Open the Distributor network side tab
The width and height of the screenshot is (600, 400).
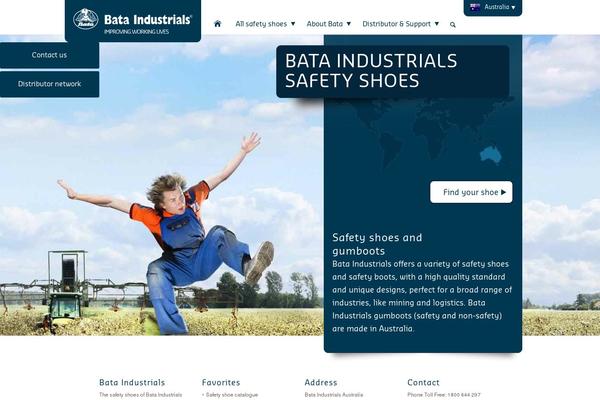49,84
